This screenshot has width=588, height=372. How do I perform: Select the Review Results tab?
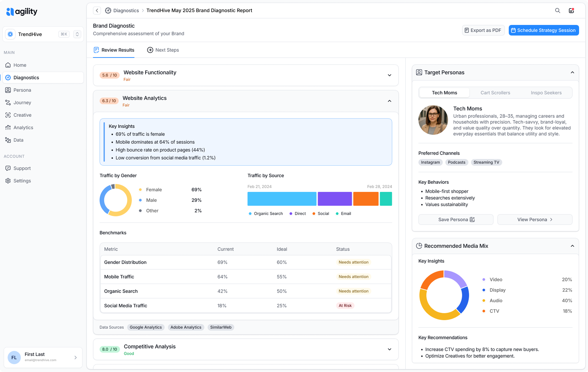[114, 50]
